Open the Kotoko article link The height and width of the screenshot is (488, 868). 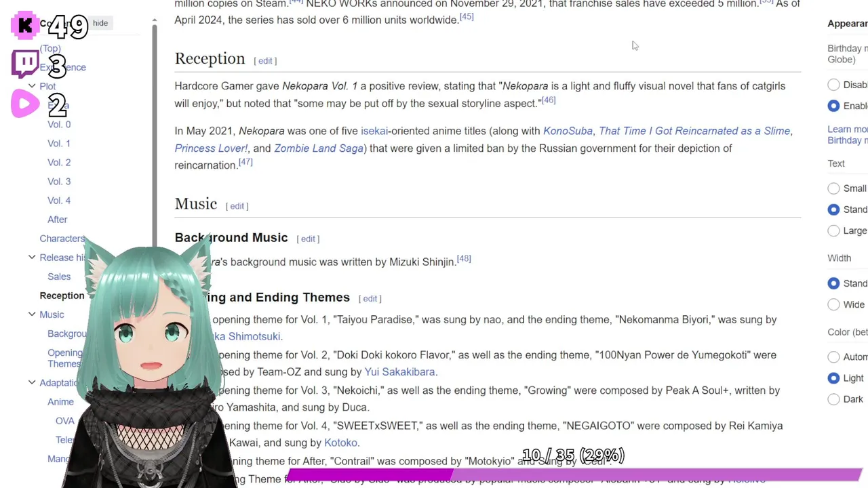340,443
